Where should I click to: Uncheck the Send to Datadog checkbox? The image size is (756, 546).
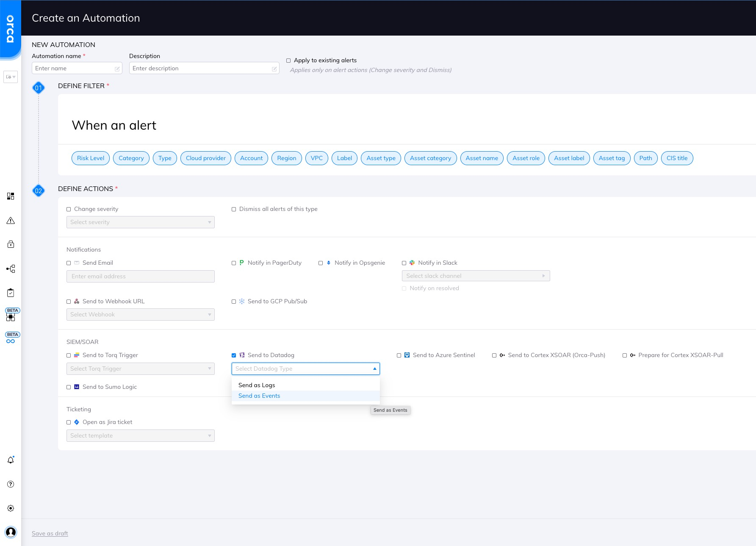click(234, 355)
